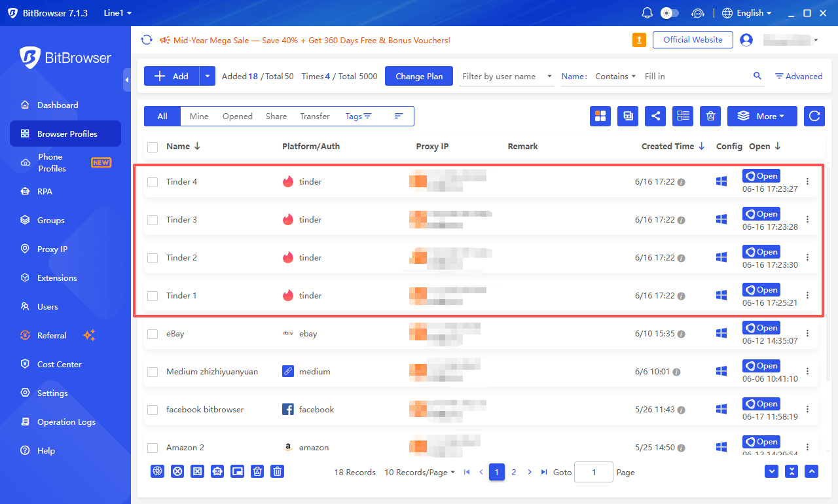The image size is (838, 504).
Task: Click the column list settings icon
Action: point(683,116)
